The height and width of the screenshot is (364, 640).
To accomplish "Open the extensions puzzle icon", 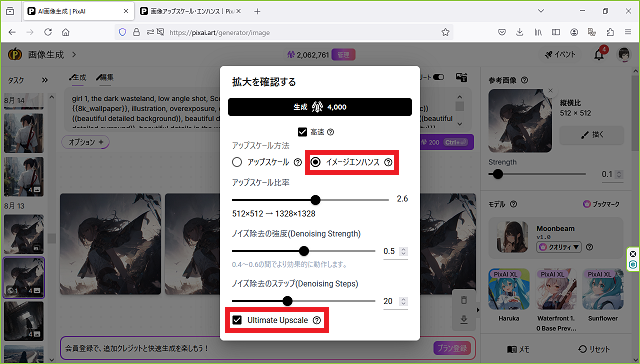I will (610, 32).
